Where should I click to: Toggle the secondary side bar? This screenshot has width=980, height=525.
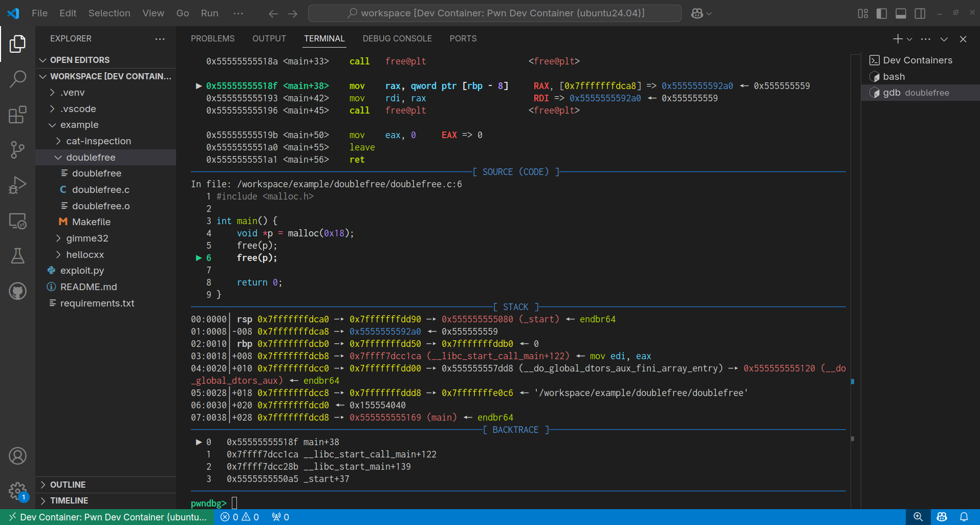click(x=920, y=13)
